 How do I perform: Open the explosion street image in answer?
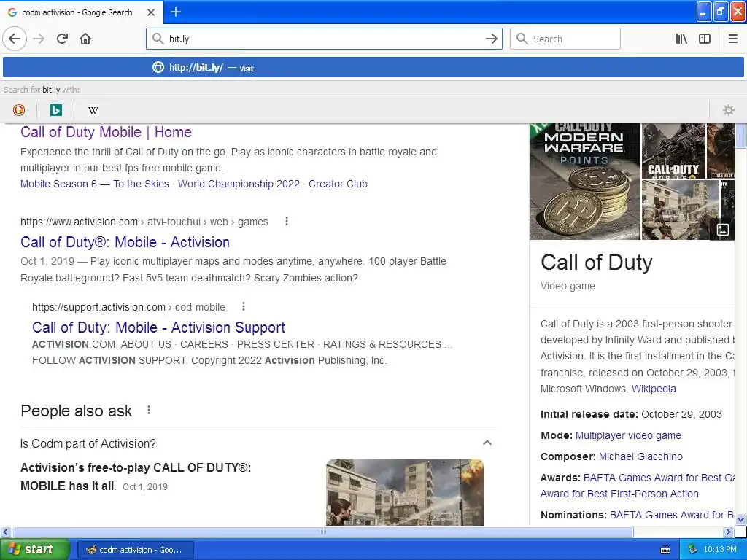pos(405,492)
